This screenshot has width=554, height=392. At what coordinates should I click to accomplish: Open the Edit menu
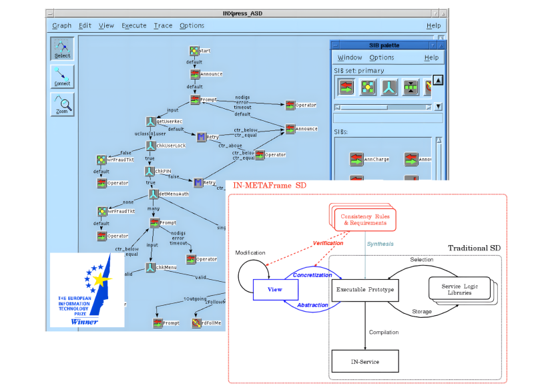[x=85, y=25]
